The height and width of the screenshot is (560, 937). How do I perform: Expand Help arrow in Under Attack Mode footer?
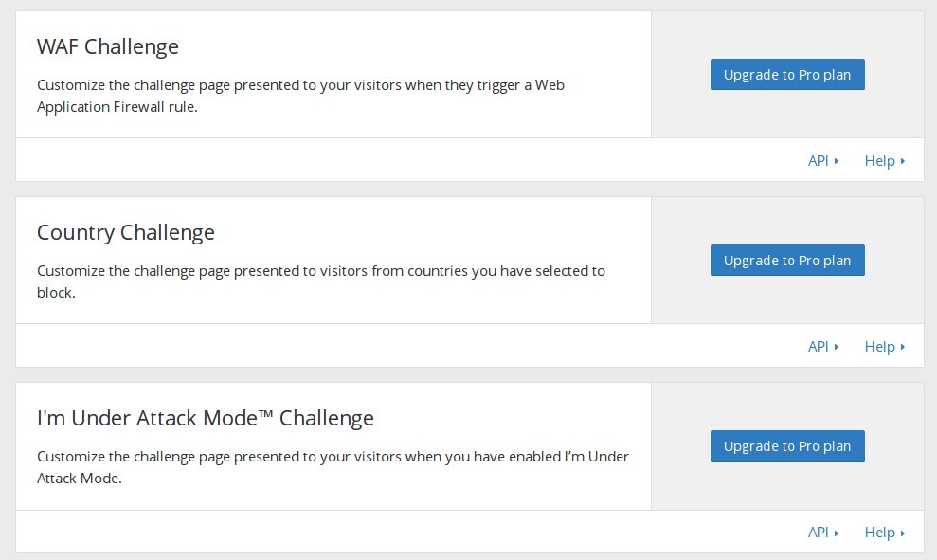[x=902, y=533]
